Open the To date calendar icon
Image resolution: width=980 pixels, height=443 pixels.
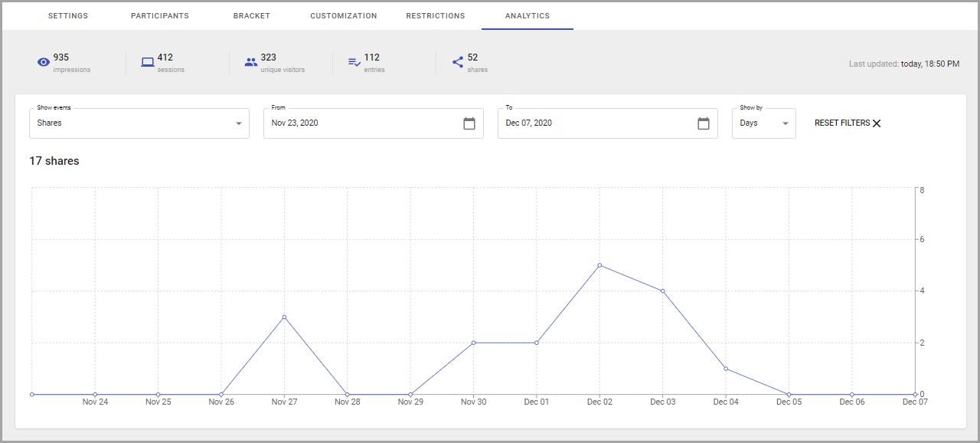point(704,123)
